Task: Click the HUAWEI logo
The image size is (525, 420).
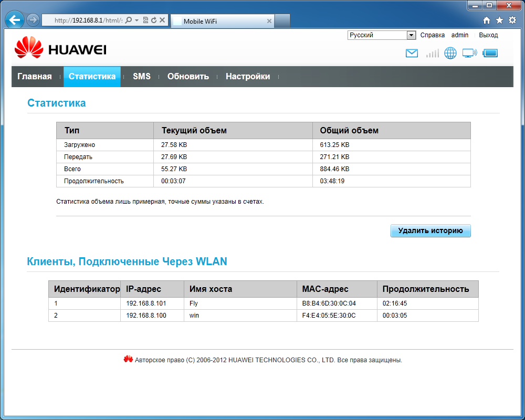Action: click(x=60, y=48)
